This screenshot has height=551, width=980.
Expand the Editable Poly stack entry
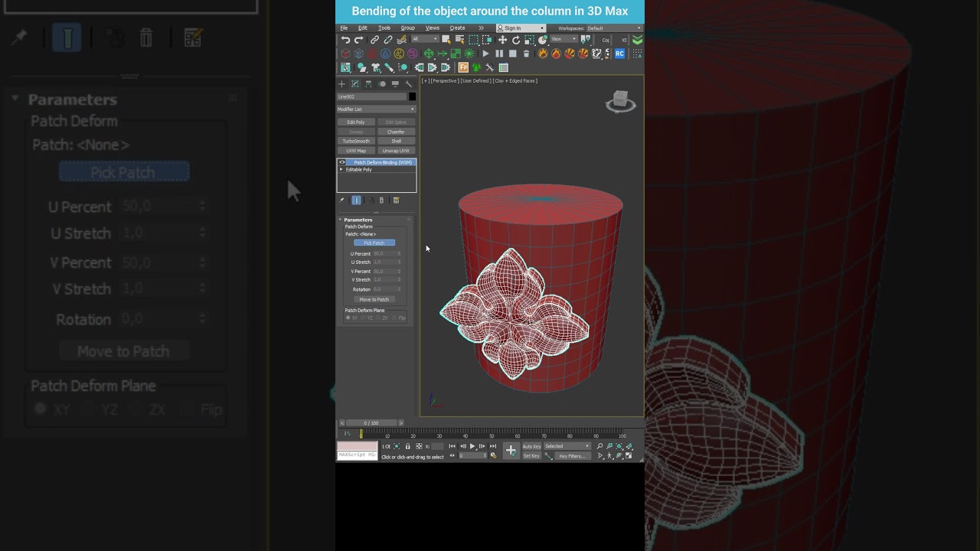click(x=341, y=169)
